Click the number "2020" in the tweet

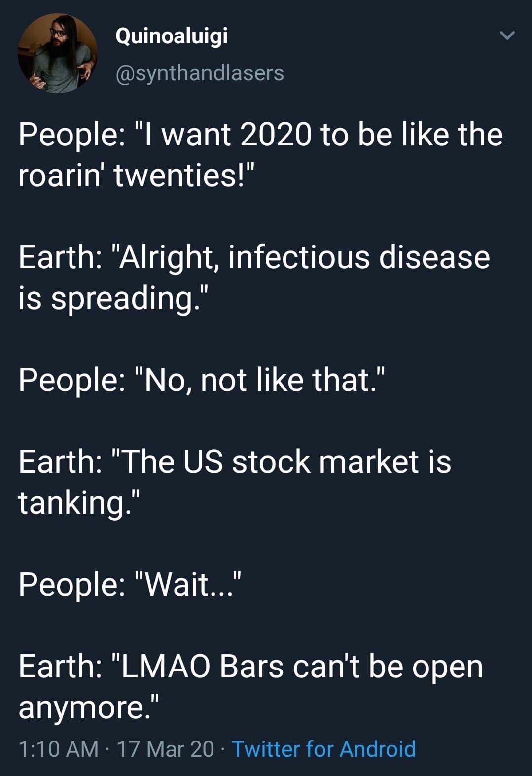tap(276, 135)
